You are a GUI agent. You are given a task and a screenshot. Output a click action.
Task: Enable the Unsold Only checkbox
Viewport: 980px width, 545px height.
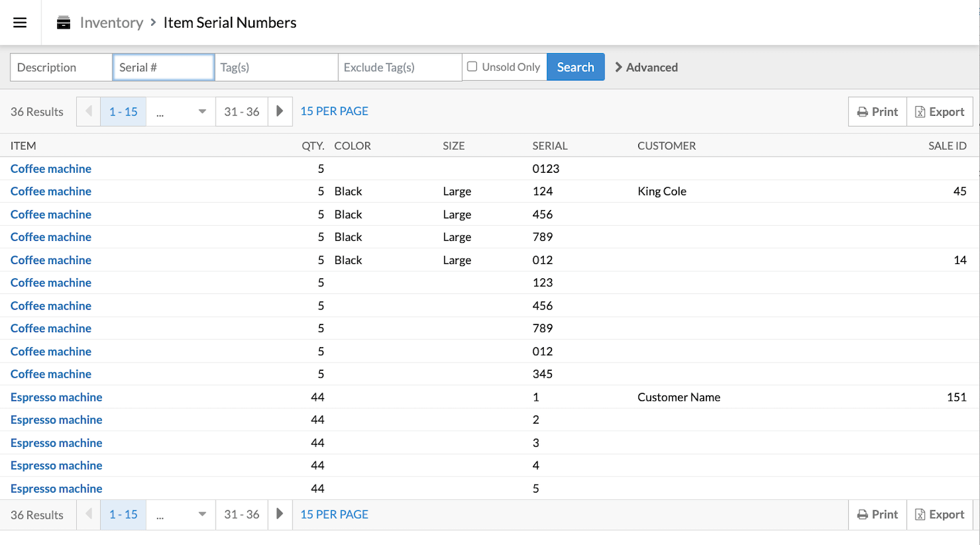click(472, 67)
